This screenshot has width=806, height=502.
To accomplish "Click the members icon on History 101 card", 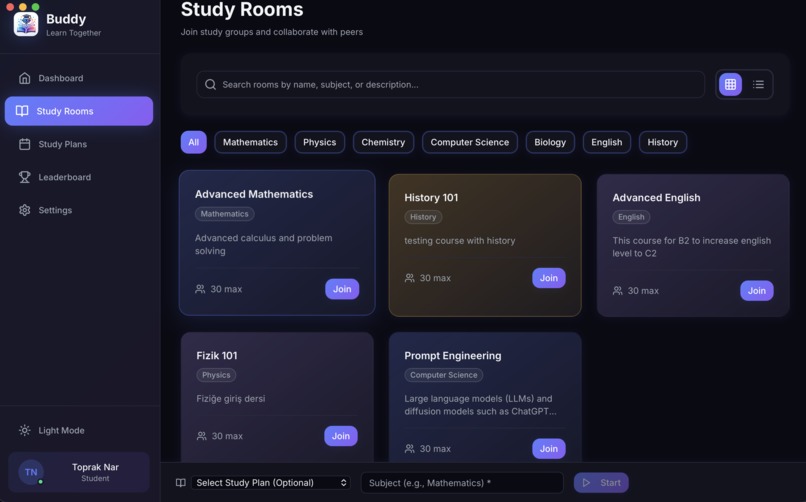I will pyautogui.click(x=409, y=278).
